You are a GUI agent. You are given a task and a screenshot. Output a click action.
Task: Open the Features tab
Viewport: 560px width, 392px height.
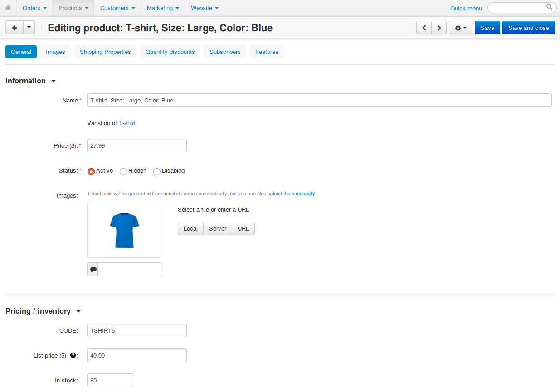267,52
